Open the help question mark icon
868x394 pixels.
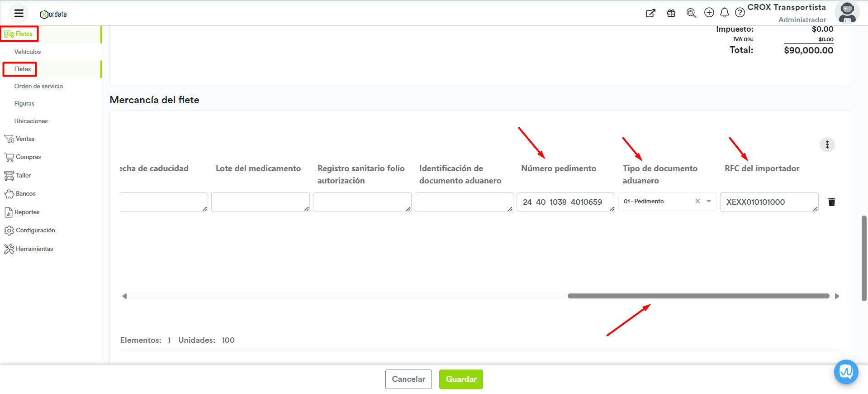(x=740, y=13)
